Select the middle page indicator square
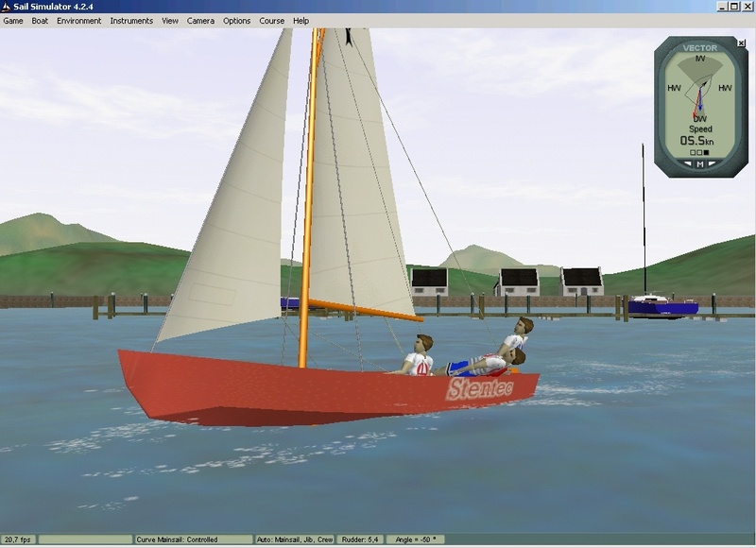This screenshot has height=548, width=756. click(x=699, y=152)
